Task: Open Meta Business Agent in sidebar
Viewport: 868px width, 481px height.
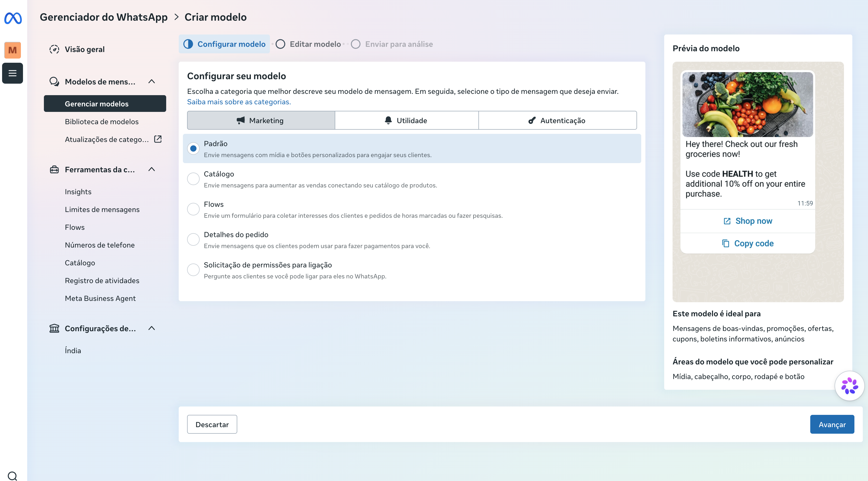Action: (100, 299)
